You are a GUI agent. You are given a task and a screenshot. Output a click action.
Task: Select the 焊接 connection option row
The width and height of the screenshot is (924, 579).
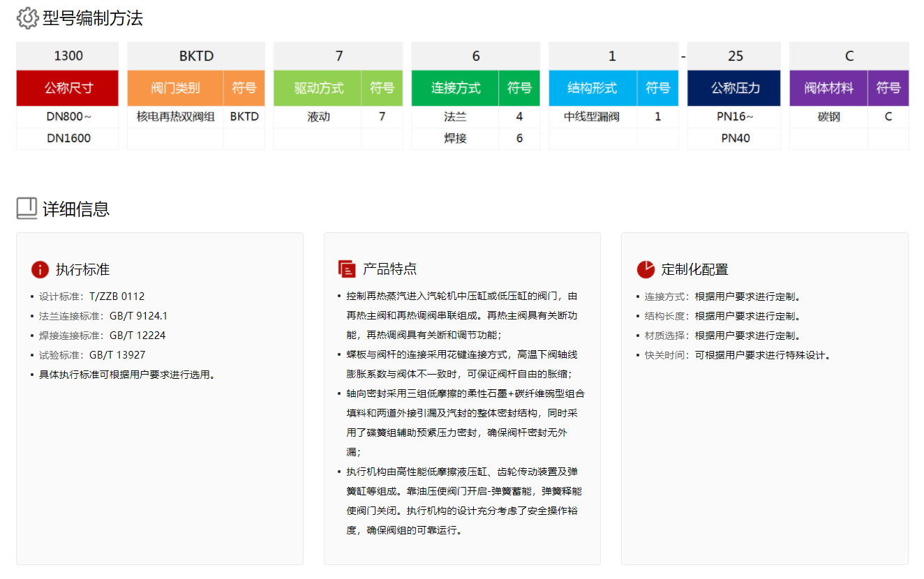(x=455, y=138)
